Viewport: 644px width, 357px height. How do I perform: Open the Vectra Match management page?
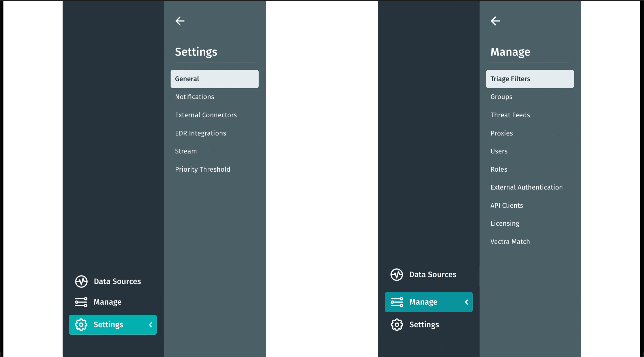510,241
